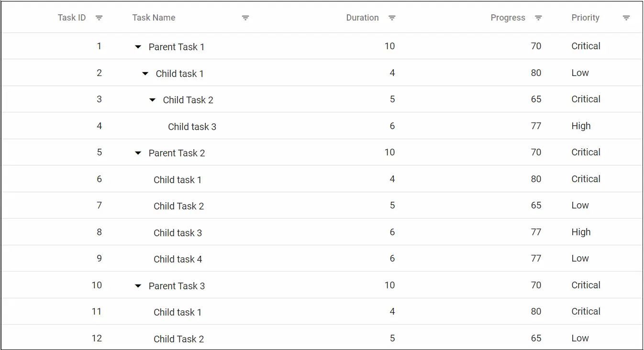This screenshot has height=350, width=644.
Task: Open the filter icon on Duration column
Action: 392,18
